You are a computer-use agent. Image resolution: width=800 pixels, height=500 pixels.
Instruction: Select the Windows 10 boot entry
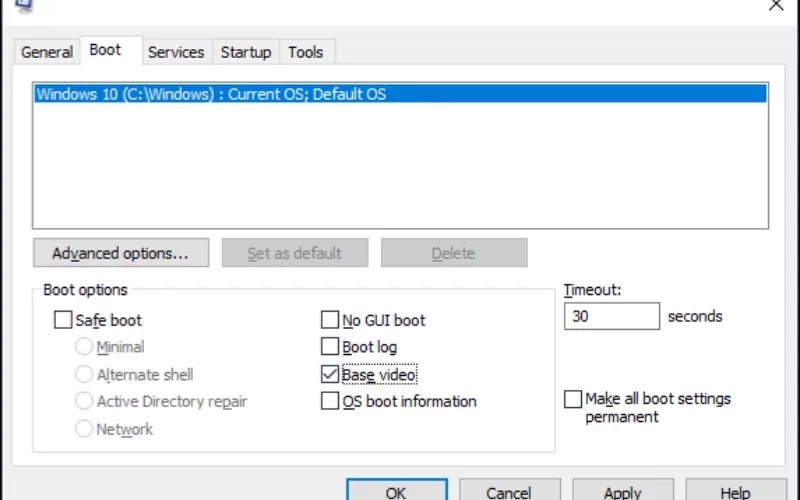coord(401,94)
